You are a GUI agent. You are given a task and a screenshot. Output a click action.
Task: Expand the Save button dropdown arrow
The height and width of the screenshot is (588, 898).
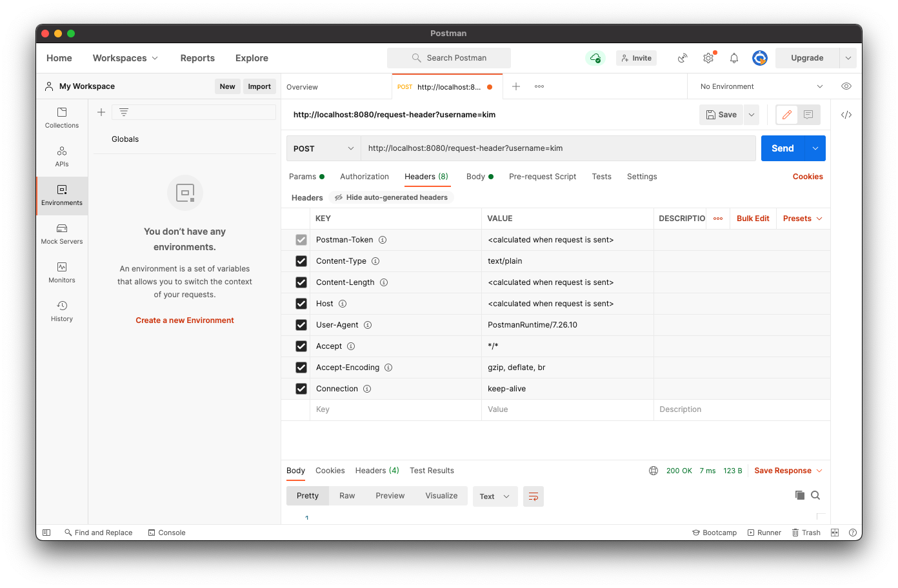(x=752, y=115)
